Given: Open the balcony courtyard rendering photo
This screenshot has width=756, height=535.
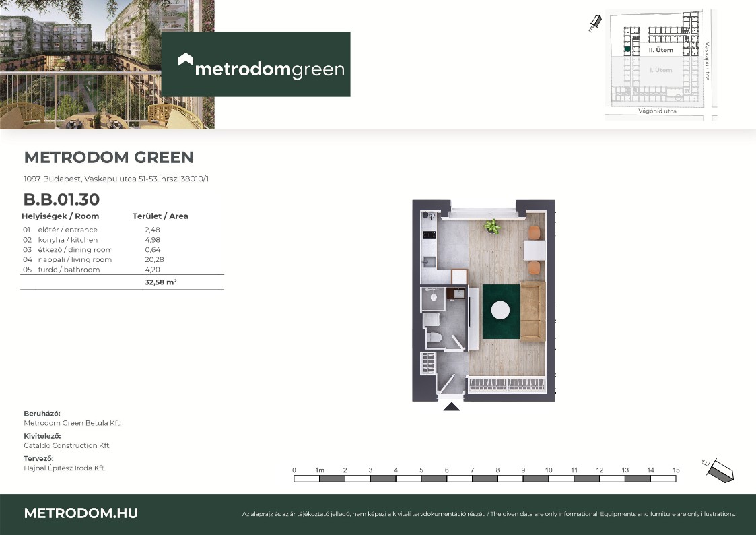Looking at the screenshot, I should 107,65.
